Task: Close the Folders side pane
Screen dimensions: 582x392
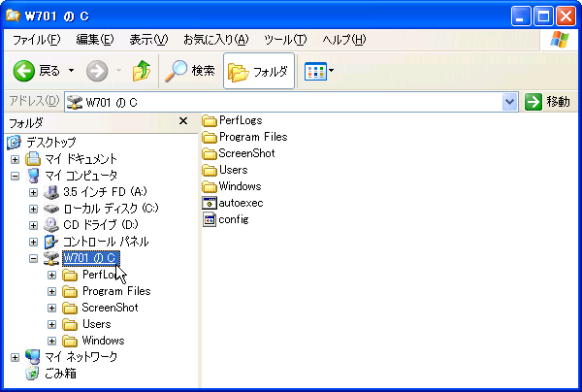Action: pyautogui.click(x=183, y=122)
